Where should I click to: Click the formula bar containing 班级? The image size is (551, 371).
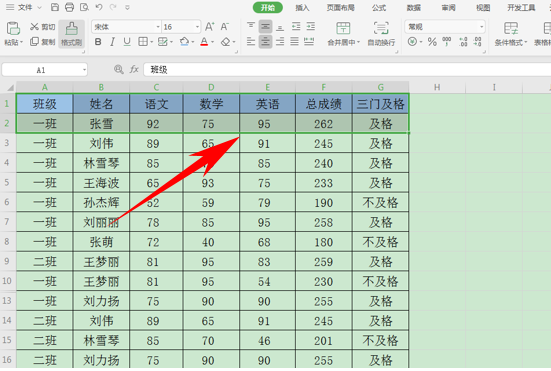pyautogui.click(x=347, y=70)
